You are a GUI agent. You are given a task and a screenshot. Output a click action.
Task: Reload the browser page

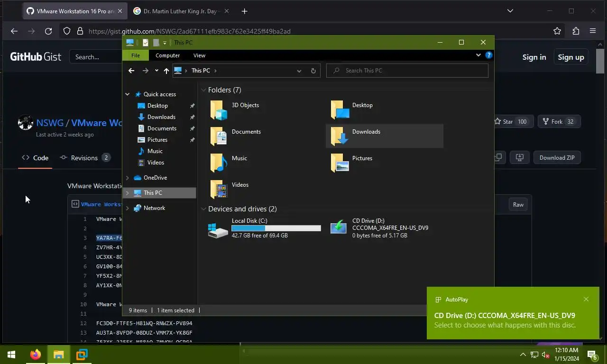pyautogui.click(x=48, y=31)
